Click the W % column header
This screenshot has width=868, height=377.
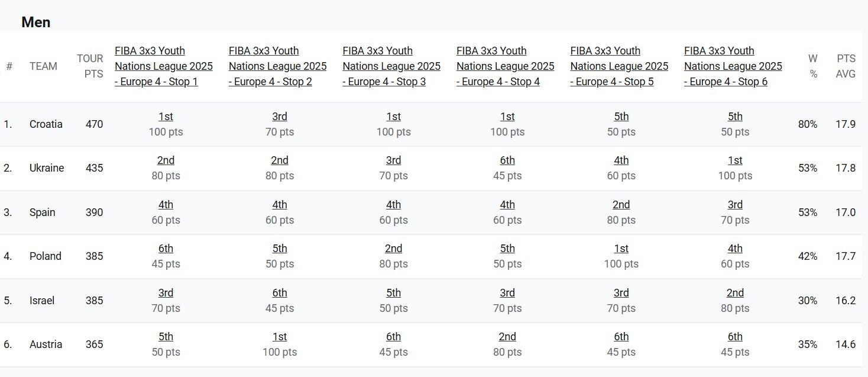pyautogui.click(x=813, y=66)
